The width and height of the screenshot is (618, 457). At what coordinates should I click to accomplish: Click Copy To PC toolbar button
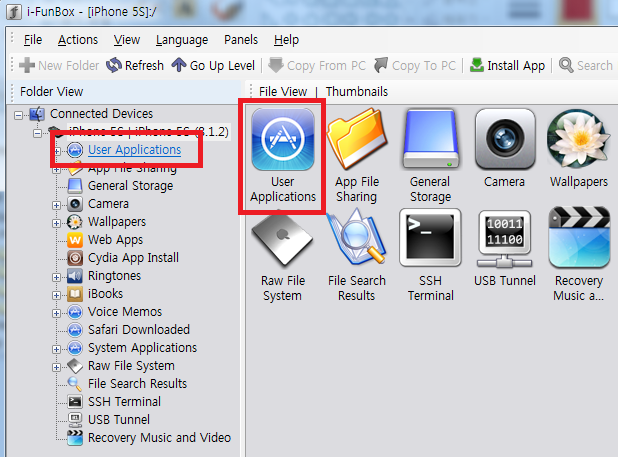[x=415, y=65]
